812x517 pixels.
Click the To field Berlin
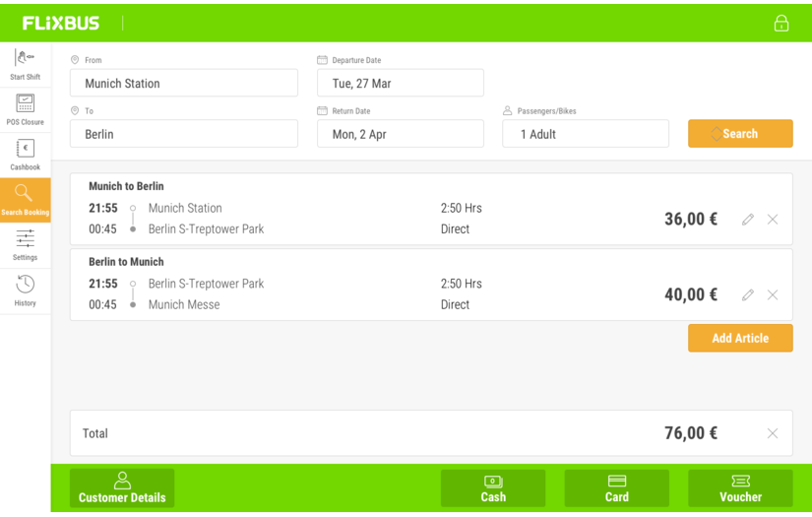click(184, 134)
